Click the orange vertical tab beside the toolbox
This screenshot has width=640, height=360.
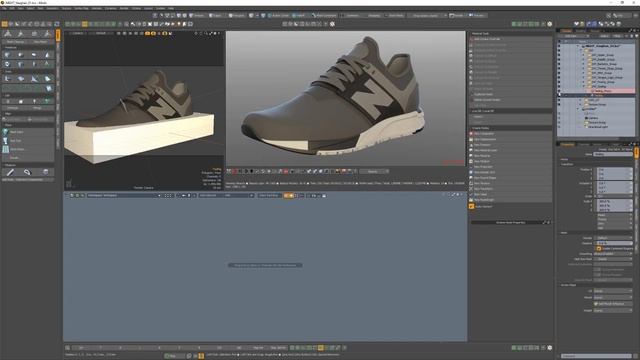pos(58,35)
